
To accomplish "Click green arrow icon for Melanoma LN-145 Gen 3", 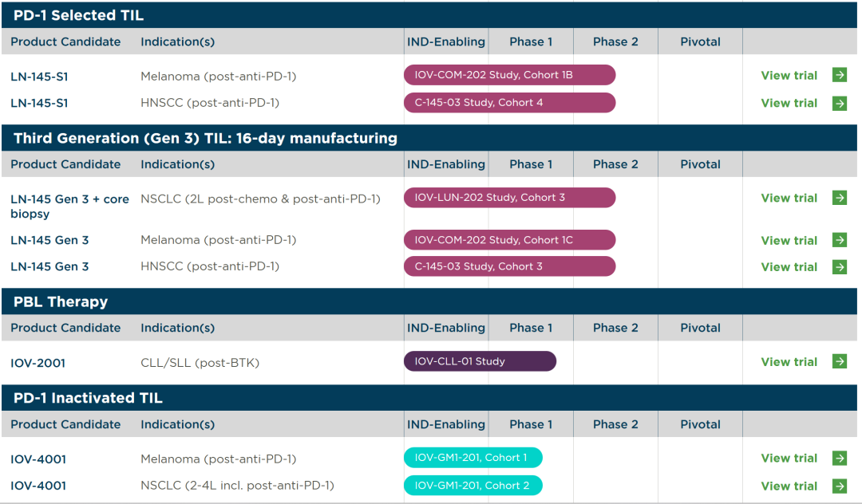I will tap(840, 240).
